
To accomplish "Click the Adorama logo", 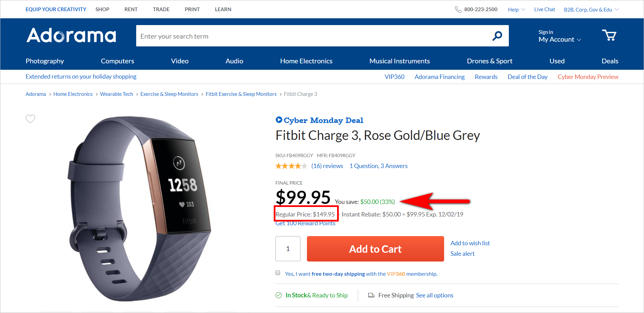I will (x=71, y=35).
